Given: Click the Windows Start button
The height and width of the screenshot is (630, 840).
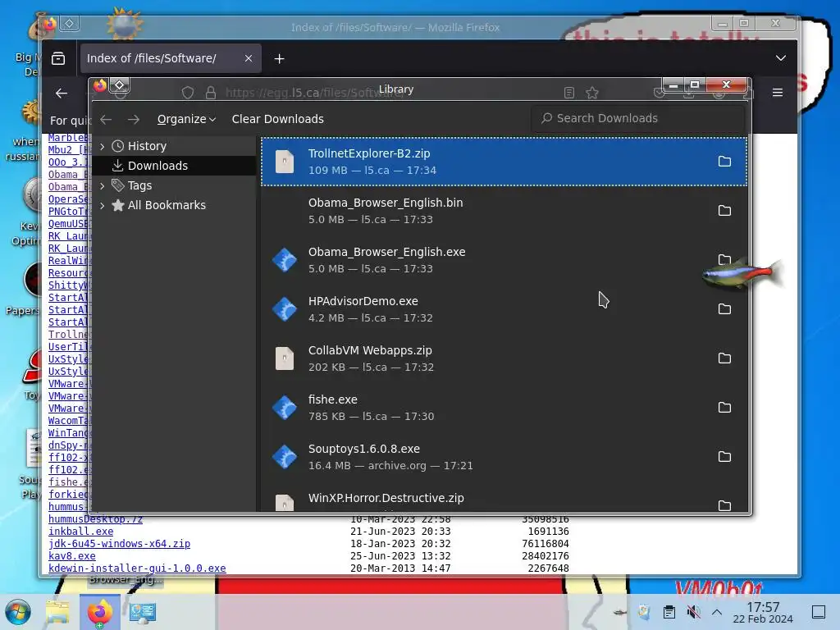Looking at the screenshot, I should click(x=18, y=612).
